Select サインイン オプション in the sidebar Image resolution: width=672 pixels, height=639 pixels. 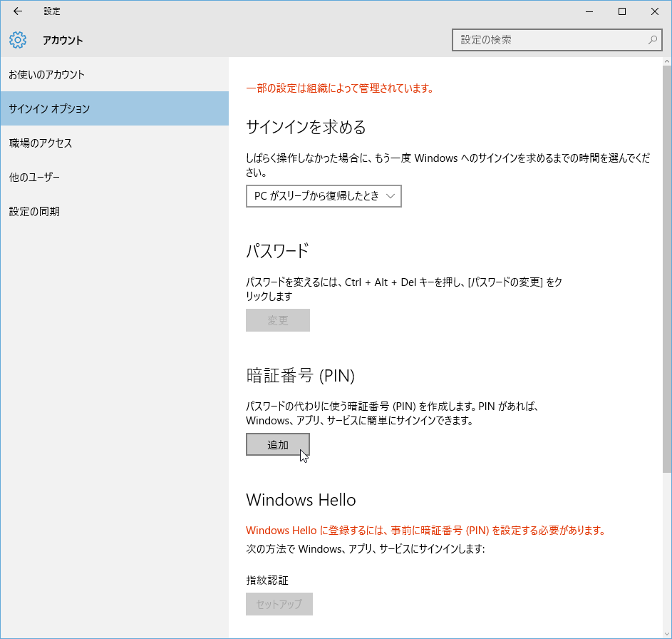115,108
